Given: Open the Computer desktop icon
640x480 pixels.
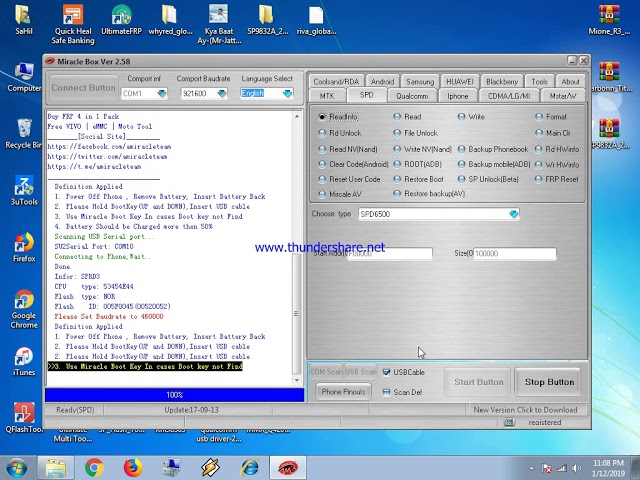Looking at the screenshot, I should tap(24, 77).
